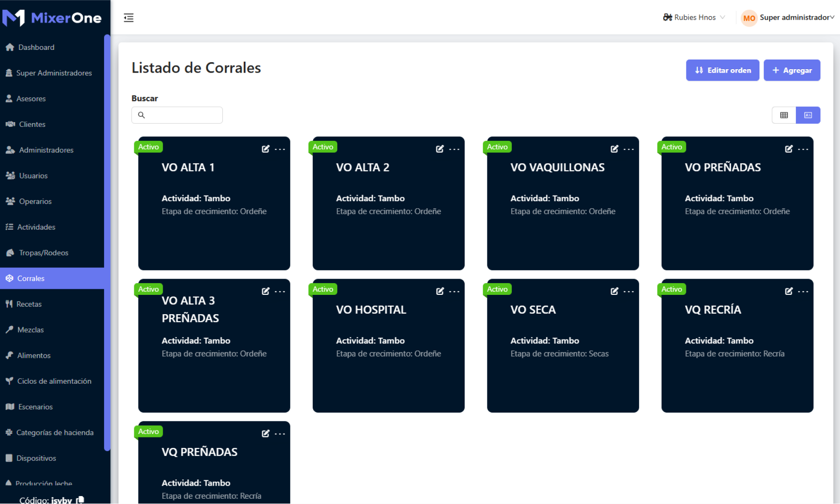Switch to table view
The image size is (840, 504).
[784, 115]
